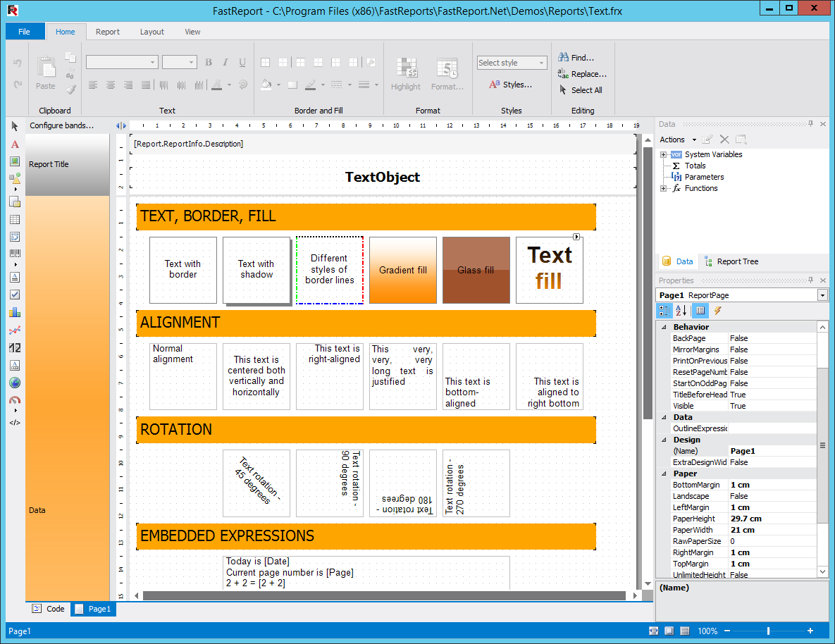Viewport: 835px width, 644px height.
Task: Select the Picture object tool
Action: tap(15, 161)
